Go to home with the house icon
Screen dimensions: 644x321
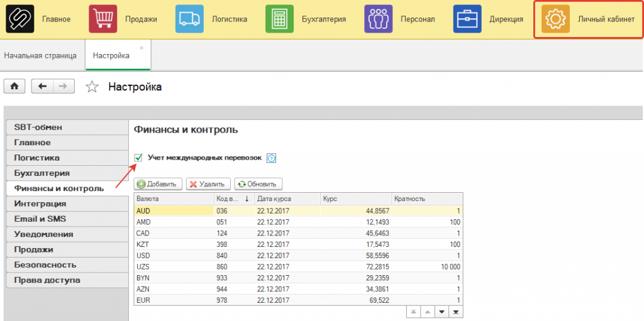click(14, 87)
